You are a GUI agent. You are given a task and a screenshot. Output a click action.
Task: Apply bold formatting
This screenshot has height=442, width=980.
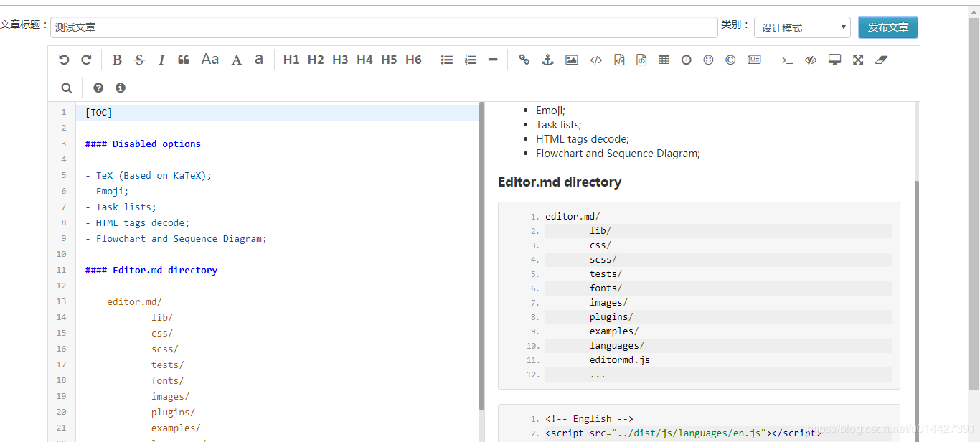click(x=117, y=60)
